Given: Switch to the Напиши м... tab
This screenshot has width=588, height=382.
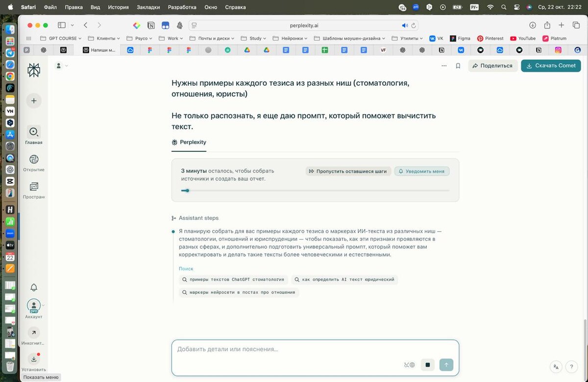Looking at the screenshot, I should click(x=99, y=50).
